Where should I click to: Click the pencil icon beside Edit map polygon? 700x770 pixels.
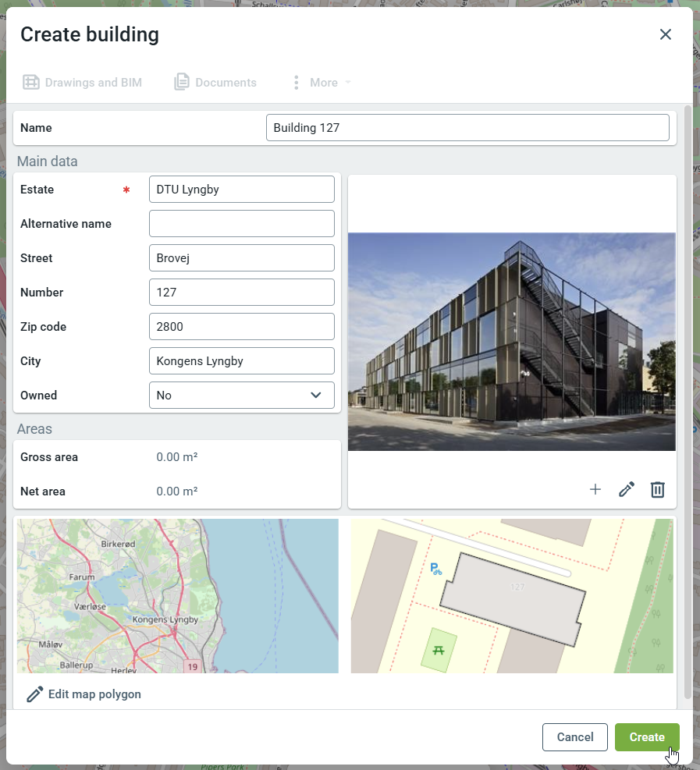click(34, 694)
